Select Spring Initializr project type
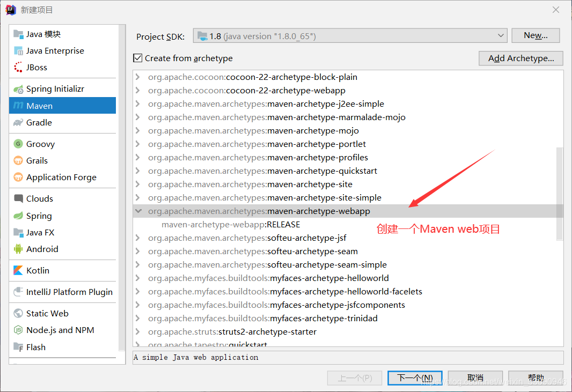Image resolution: width=572 pixels, height=392 pixels. (62, 89)
